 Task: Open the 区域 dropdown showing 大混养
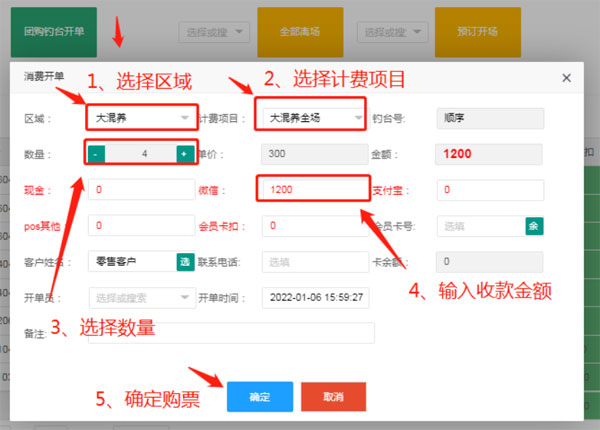point(142,117)
